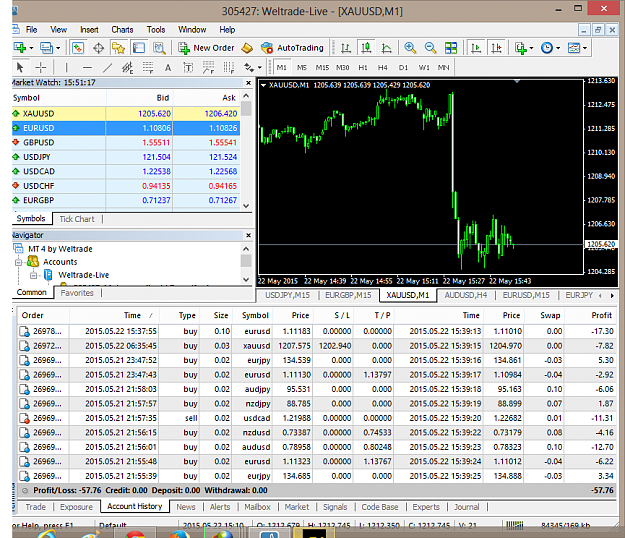Image resolution: width=625 pixels, height=538 pixels.
Task: Zoom in on the chart
Action: pyautogui.click(x=410, y=48)
